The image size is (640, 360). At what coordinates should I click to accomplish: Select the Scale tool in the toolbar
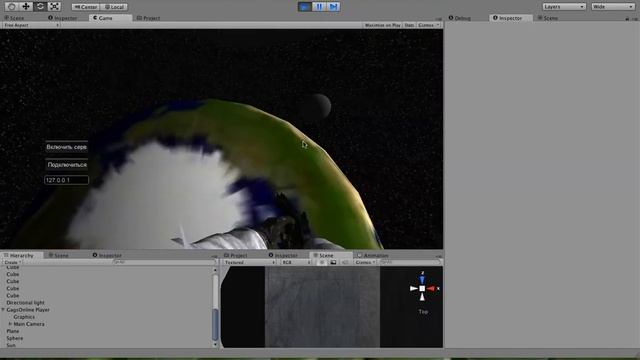tap(54, 7)
